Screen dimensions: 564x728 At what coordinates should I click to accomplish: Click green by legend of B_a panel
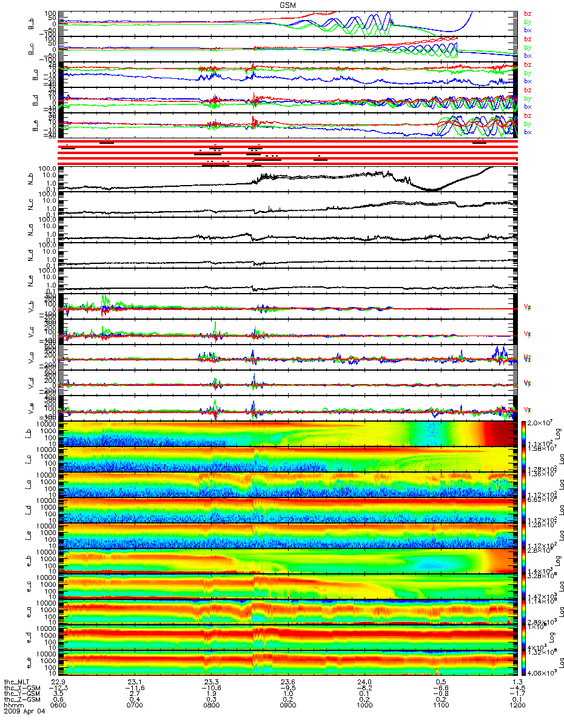tap(528, 73)
